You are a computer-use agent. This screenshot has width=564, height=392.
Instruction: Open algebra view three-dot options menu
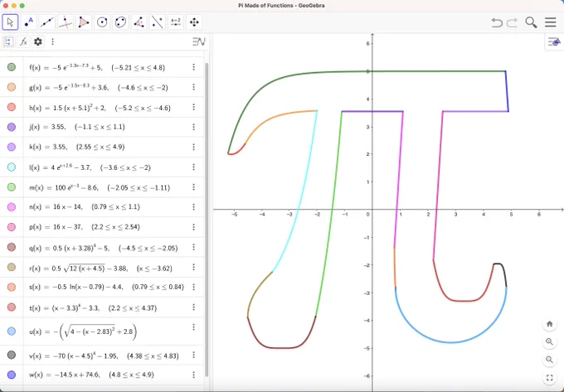tap(52, 41)
